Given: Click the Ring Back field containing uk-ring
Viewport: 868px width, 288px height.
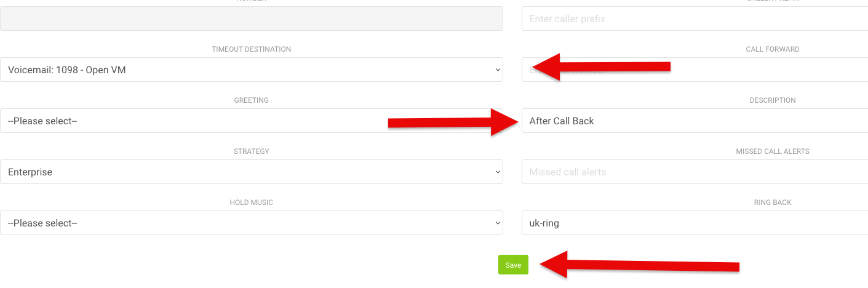Looking at the screenshot, I should click(x=694, y=223).
